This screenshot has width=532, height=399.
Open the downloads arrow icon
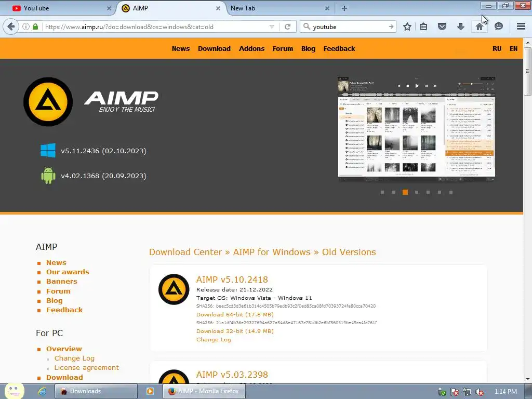[460, 26]
